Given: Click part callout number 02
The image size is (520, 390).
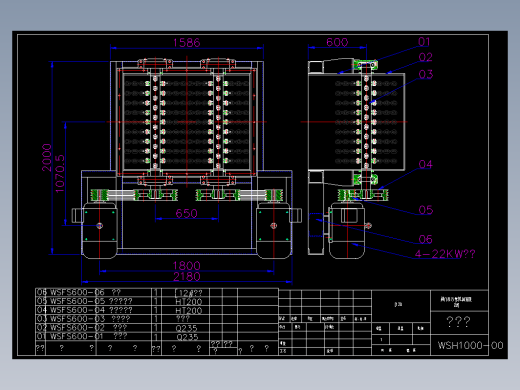Looking at the screenshot, I should coord(426,57).
